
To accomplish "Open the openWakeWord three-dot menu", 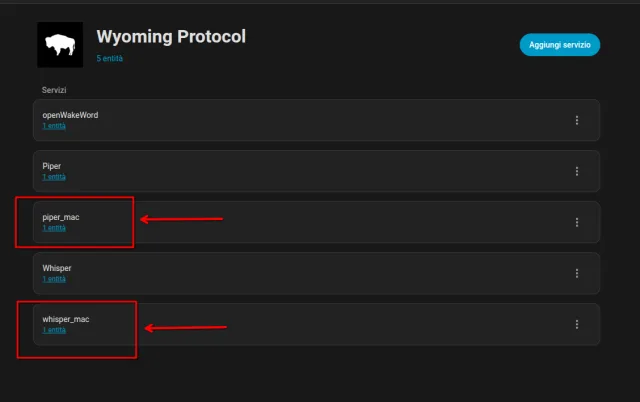I will coord(577,120).
